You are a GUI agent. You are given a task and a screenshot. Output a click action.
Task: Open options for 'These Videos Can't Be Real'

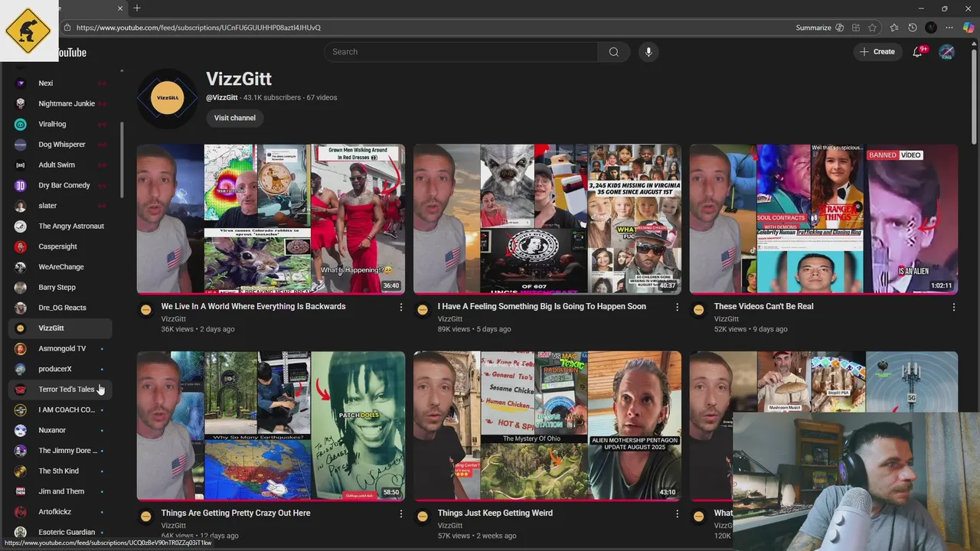click(x=953, y=307)
